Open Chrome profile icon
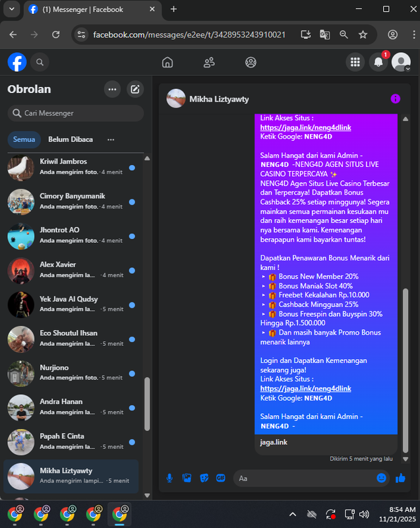This screenshot has height=528, width=420. pyautogui.click(x=393, y=34)
